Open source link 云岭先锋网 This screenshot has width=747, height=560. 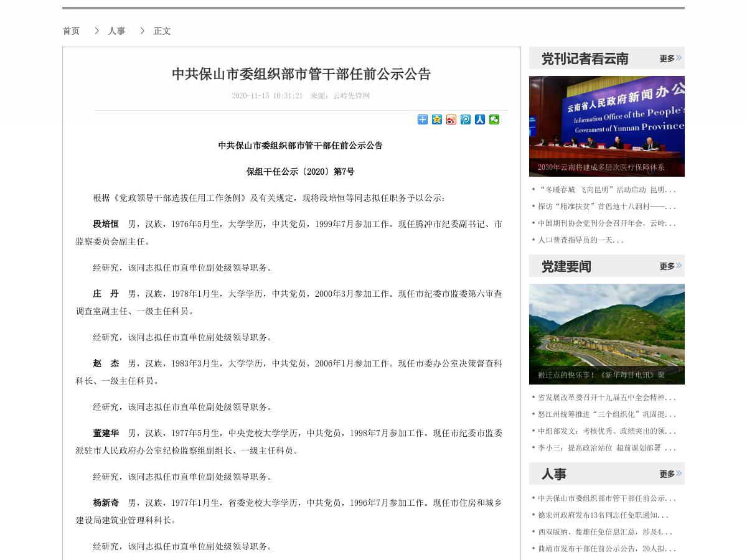pos(353,96)
